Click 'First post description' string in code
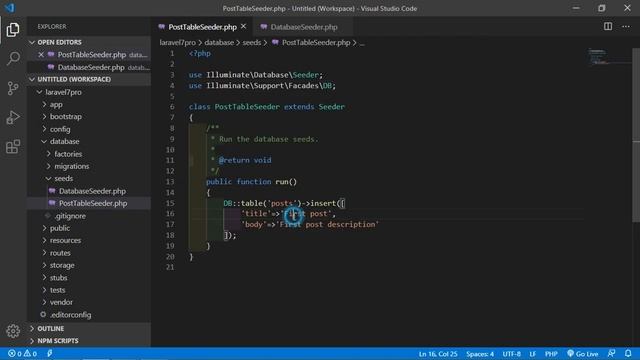Screen dimensions: 640x360 [327, 224]
